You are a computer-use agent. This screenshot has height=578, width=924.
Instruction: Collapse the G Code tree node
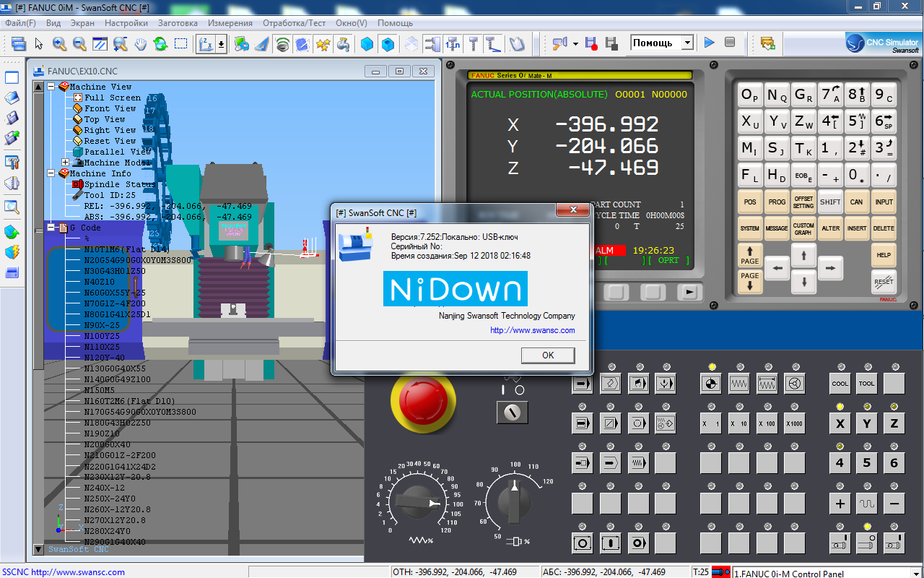(x=51, y=228)
